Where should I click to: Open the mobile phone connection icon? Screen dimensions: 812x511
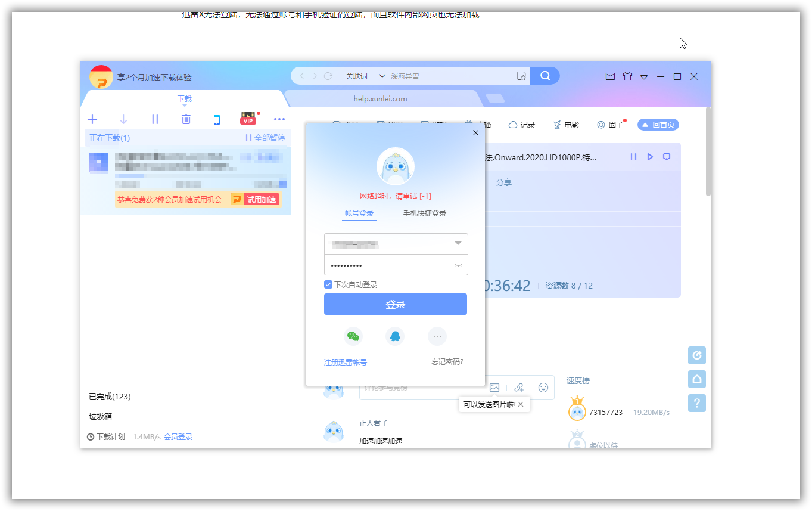tap(217, 119)
